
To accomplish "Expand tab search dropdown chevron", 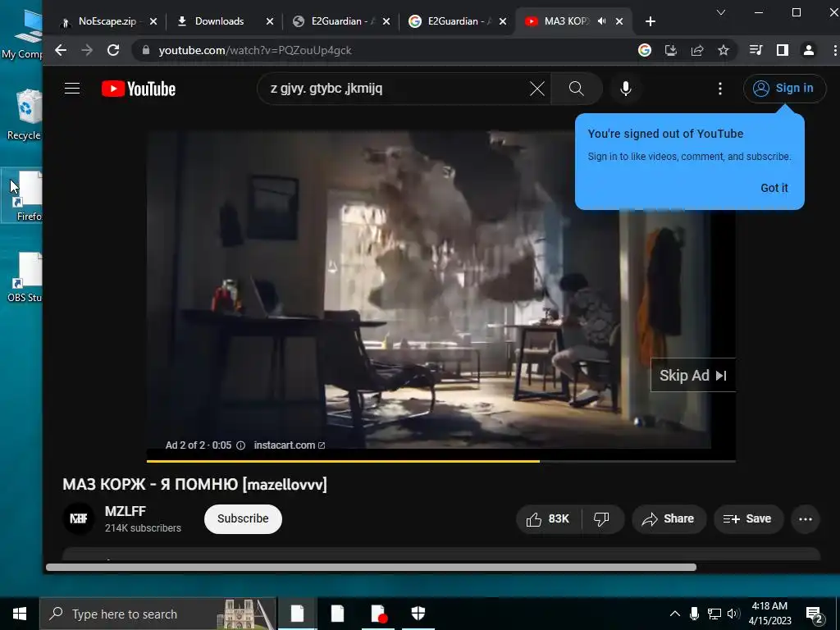I will [721, 12].
